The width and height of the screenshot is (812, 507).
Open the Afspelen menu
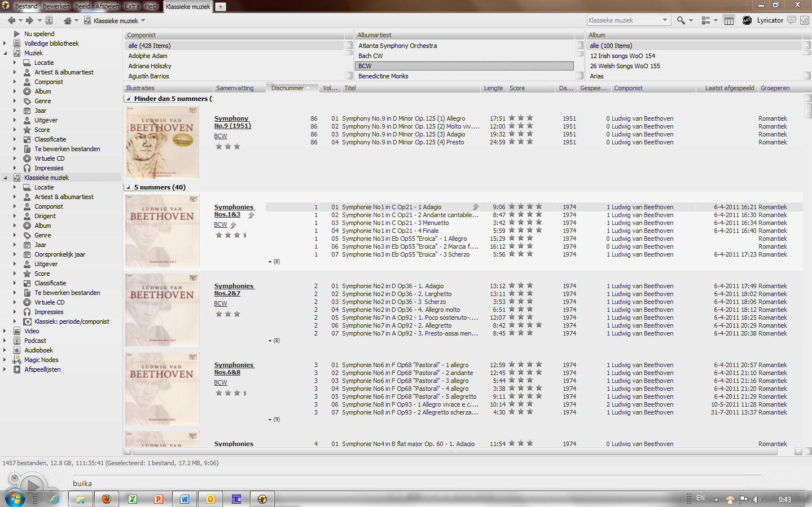(107, 6)
